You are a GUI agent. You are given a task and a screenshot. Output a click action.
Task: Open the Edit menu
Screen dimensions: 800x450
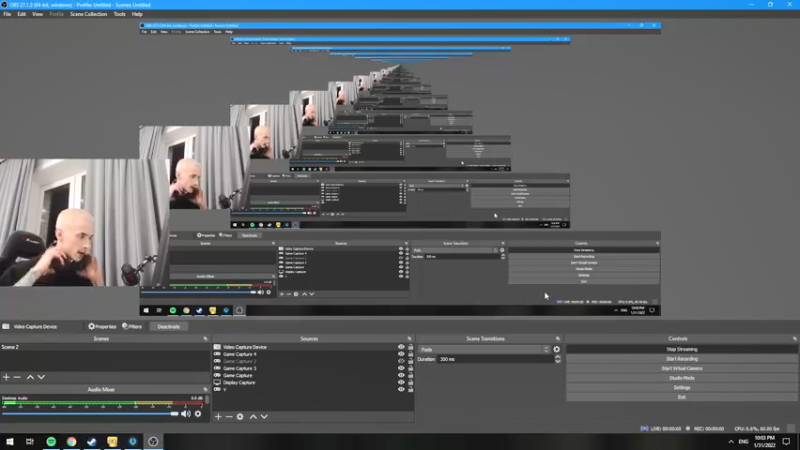21,14
